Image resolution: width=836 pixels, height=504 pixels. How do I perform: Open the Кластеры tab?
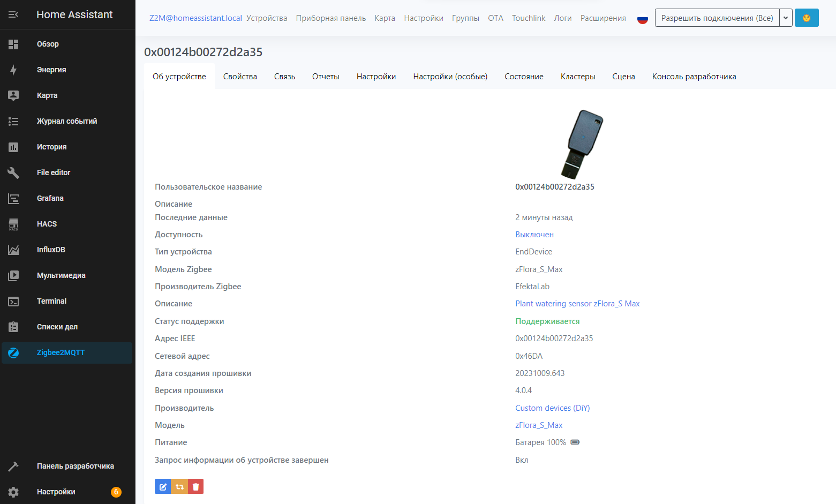click(577, 77)
